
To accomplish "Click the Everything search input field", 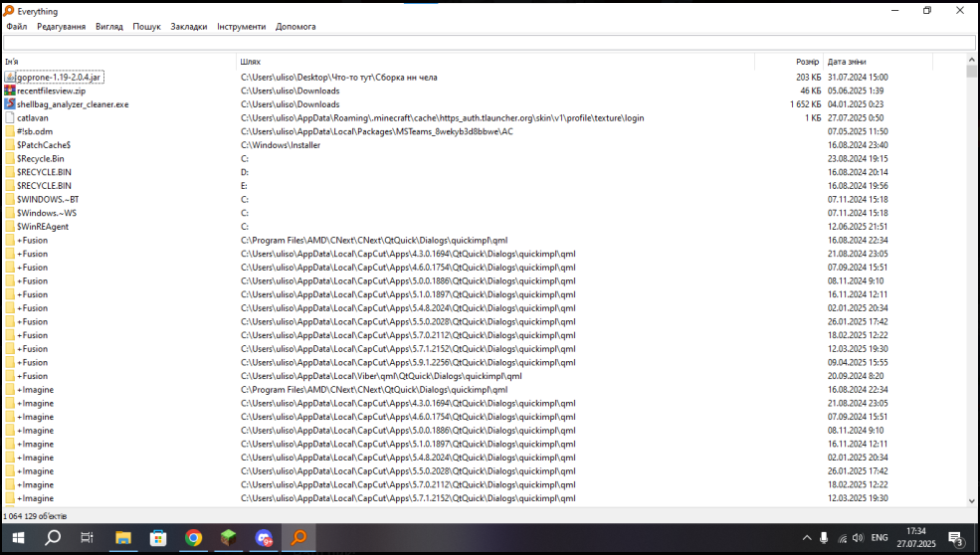I will pyautogui.click(x=490, y=43).
